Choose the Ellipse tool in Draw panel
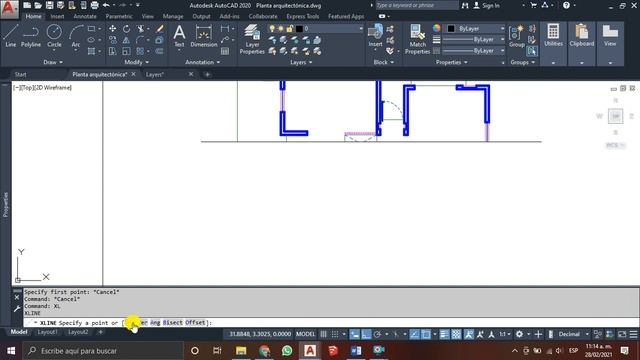This screenshot has height=360, width=640. coord(91,40)
